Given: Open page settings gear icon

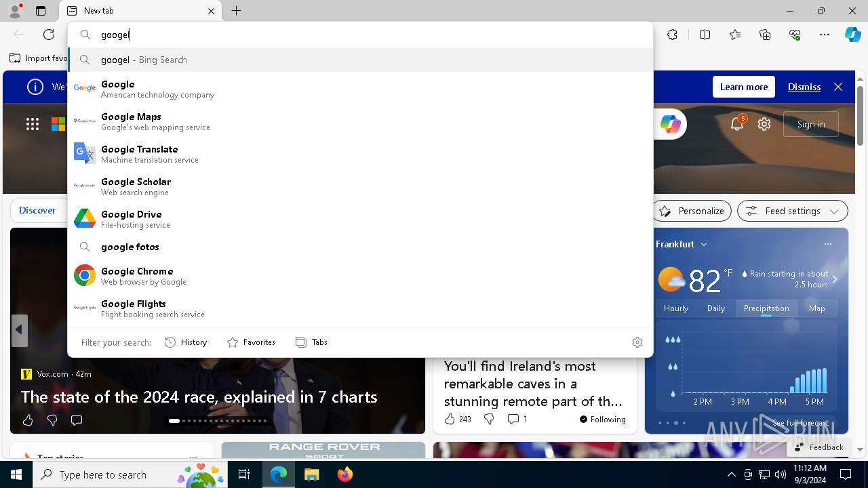Looking at the screenshot, I should tap(764, 124).
